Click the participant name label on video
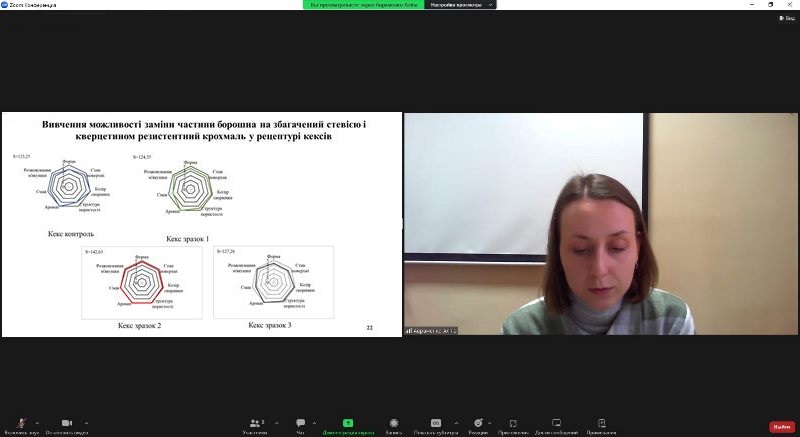The height and width of the screenshot is (437, 800). (431, 331)
